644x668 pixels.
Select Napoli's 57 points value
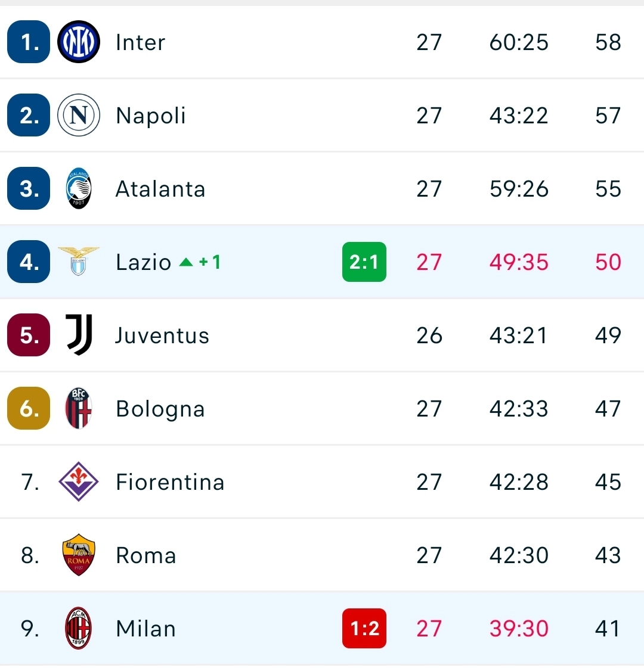pos(608,116)
